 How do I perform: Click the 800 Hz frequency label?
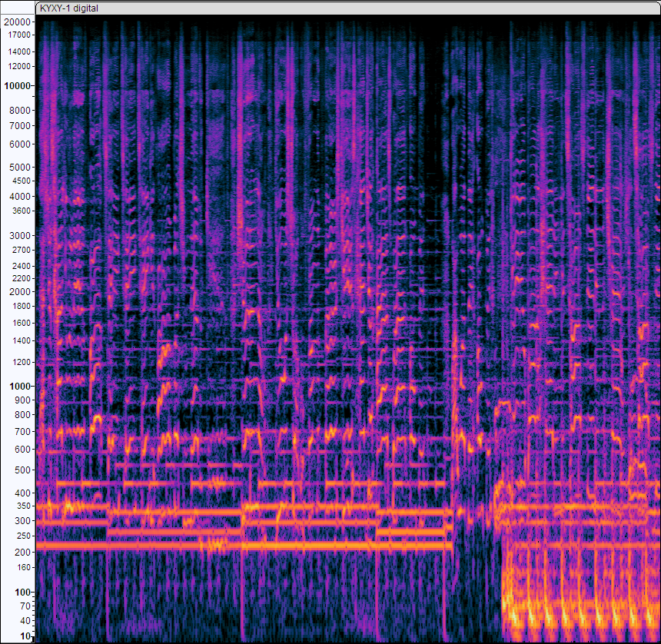point(22,415)
